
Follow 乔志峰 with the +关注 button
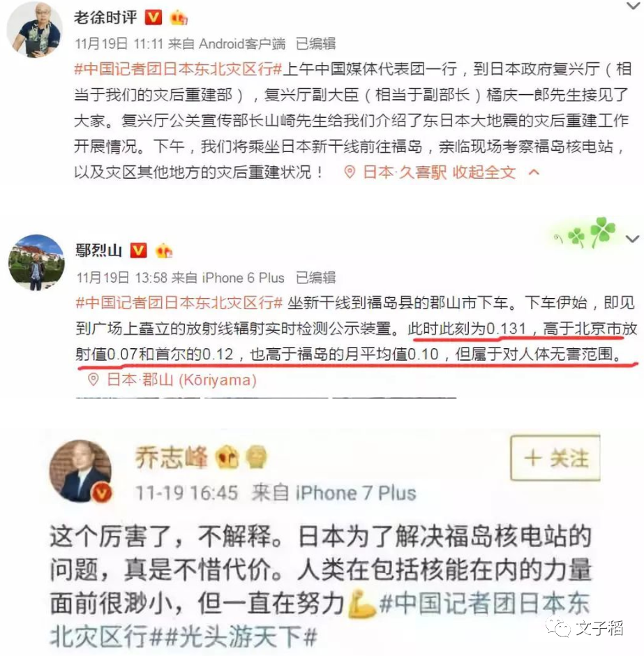[x=555, y=458]
